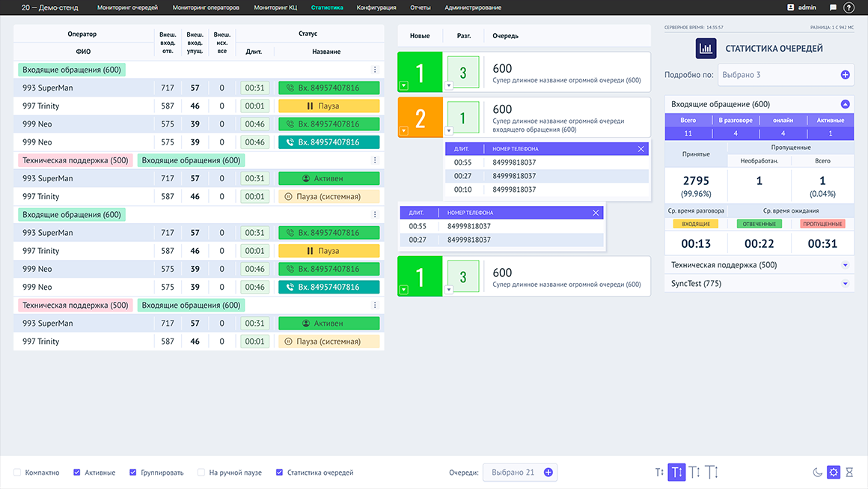Open the Очереди Выбрано 21 selection field
The width and height of the screenshot is (868, 489).
click(520, 473)
